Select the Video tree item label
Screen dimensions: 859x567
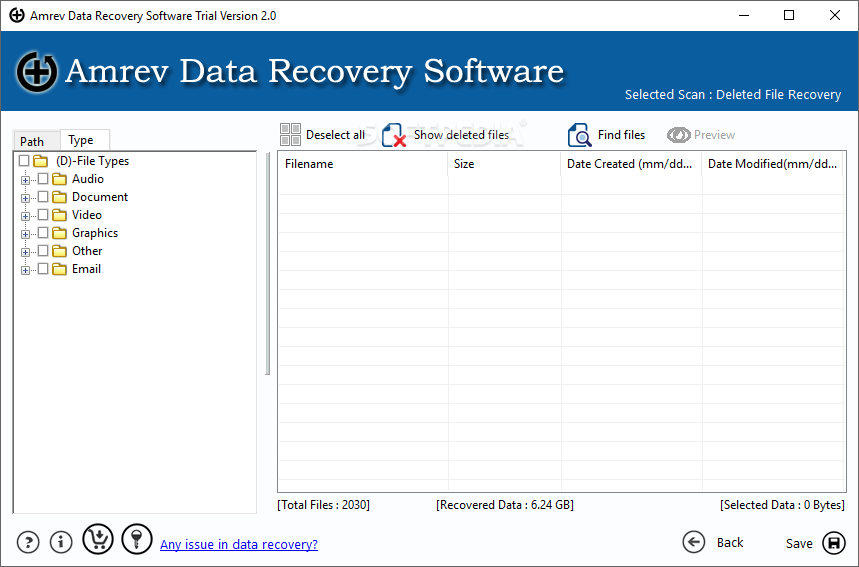click(87, 215)
